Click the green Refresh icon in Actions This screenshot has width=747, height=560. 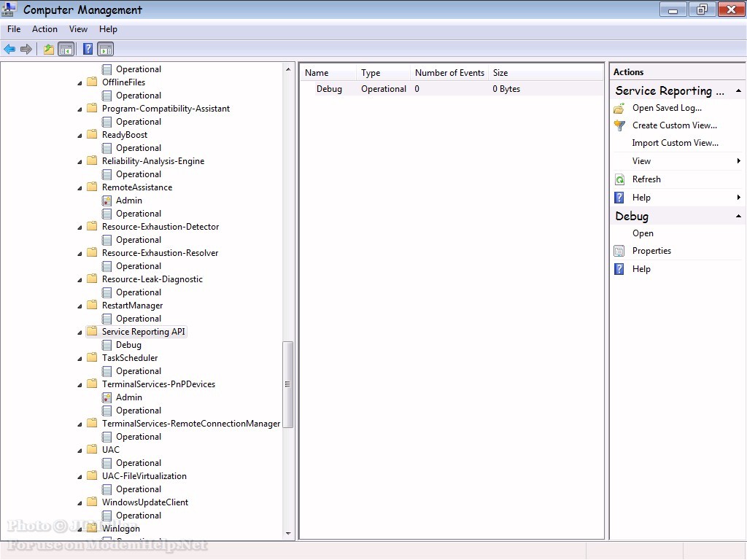(619, 179)
